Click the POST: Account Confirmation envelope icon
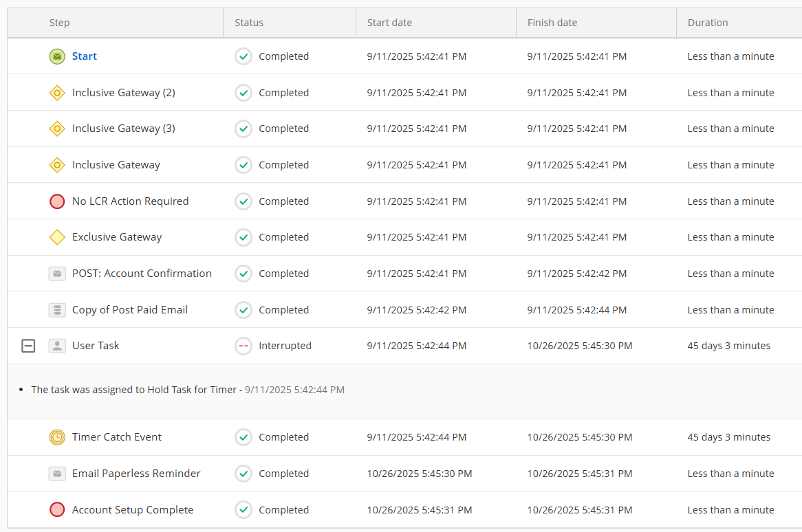The image size is (802, 532). 57,274
